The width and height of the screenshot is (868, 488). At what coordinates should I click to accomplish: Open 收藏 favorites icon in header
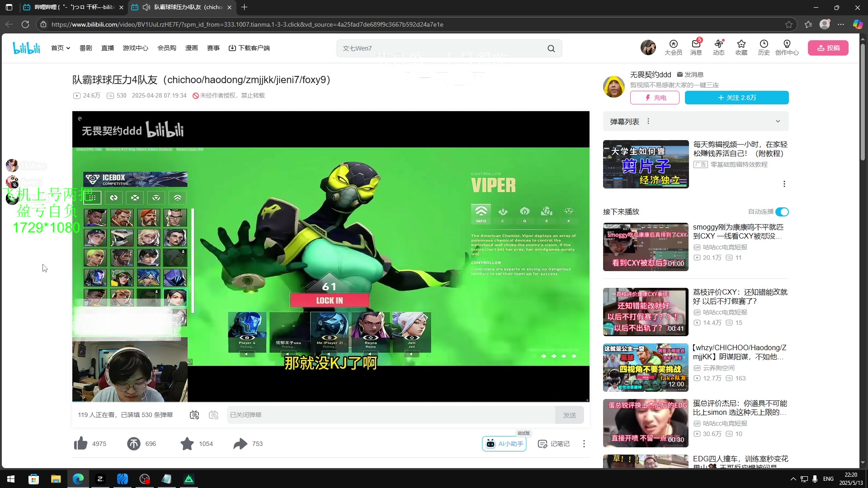[x=741, y=47]
